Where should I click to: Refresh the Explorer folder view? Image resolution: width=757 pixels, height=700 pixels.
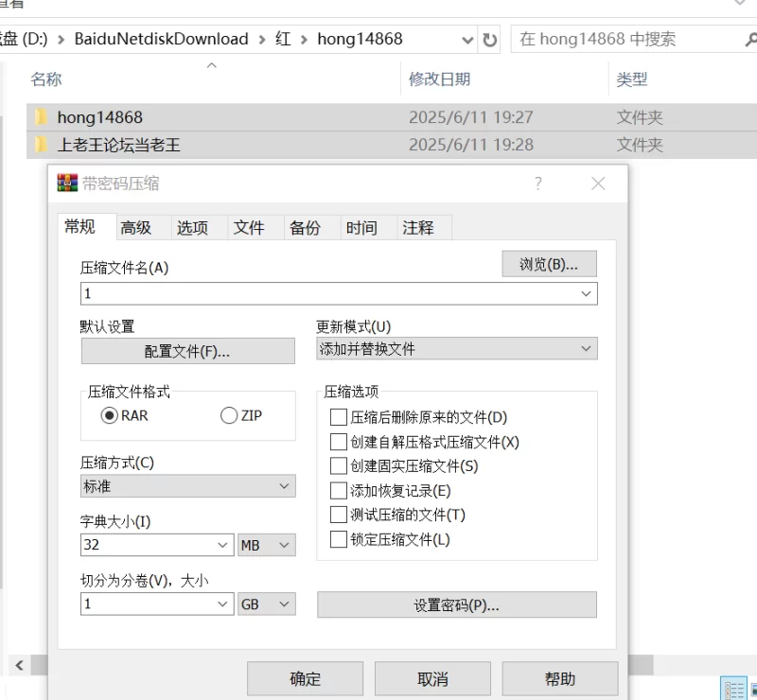[489, 40]
